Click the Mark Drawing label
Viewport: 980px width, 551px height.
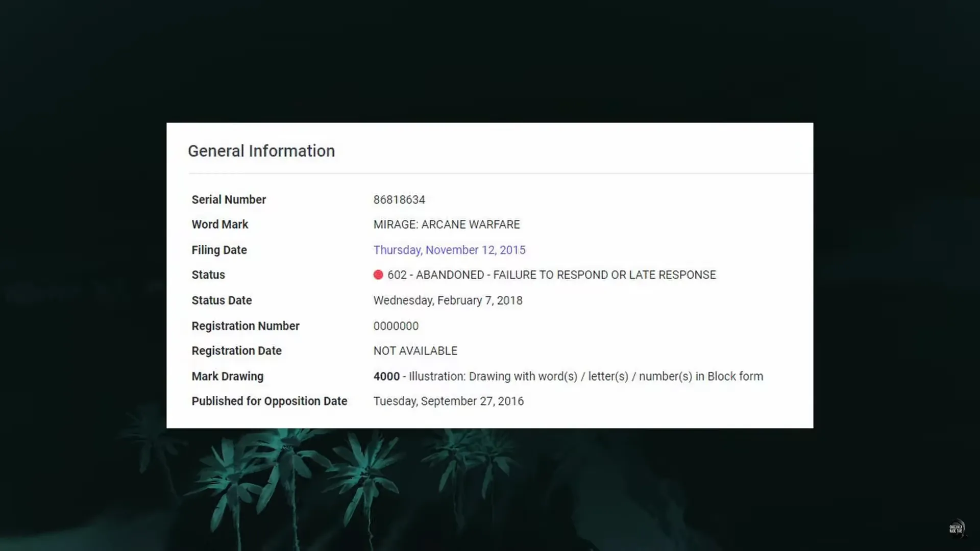point(227,377)
